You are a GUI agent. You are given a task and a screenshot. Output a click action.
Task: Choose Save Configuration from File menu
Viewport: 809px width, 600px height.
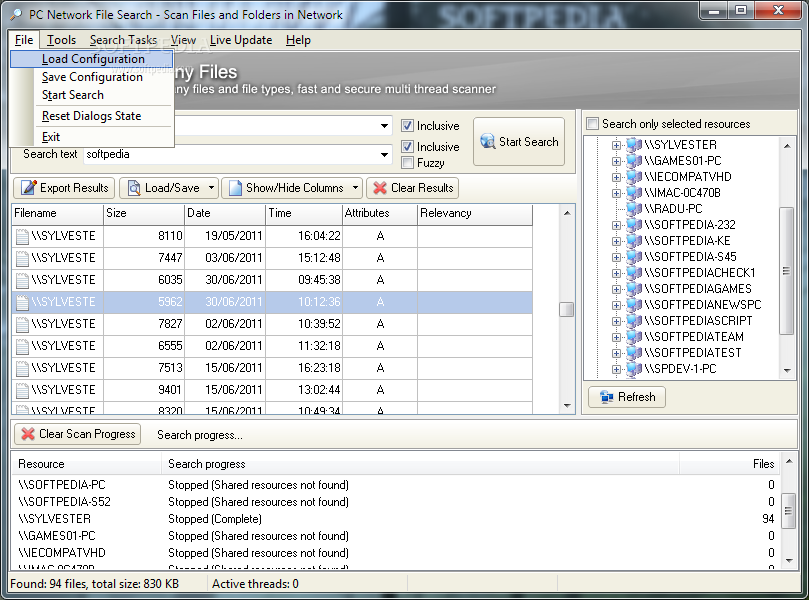92,77
